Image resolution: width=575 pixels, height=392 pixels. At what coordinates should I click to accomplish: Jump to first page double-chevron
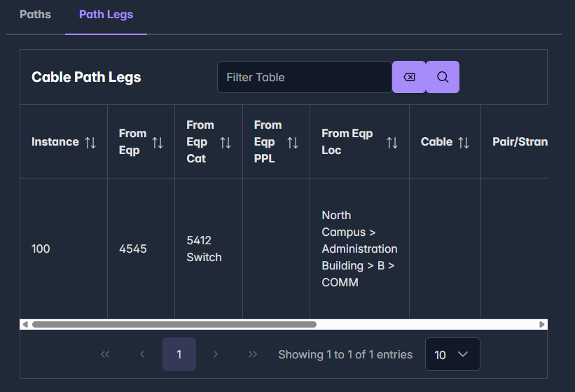pyautogui.click(x=106, y=354)
